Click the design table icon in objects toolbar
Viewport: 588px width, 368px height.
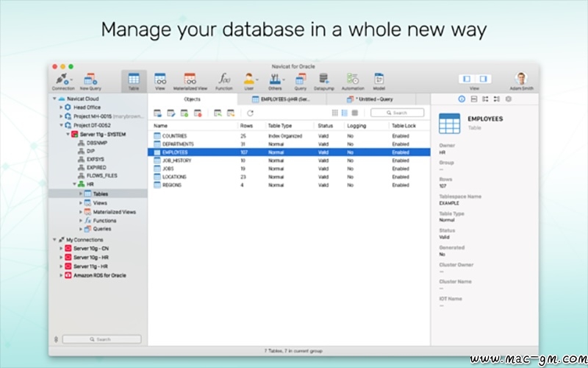point(171,113)
